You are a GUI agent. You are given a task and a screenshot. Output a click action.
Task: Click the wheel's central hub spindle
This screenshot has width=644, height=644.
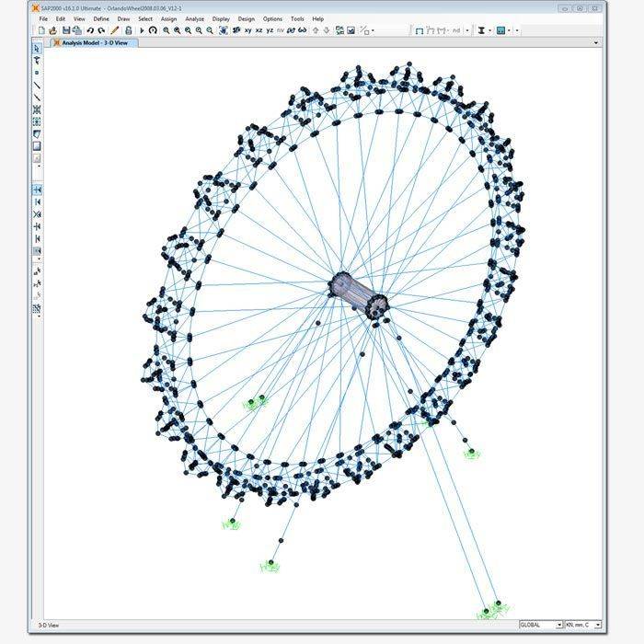[x=359, y=294]
